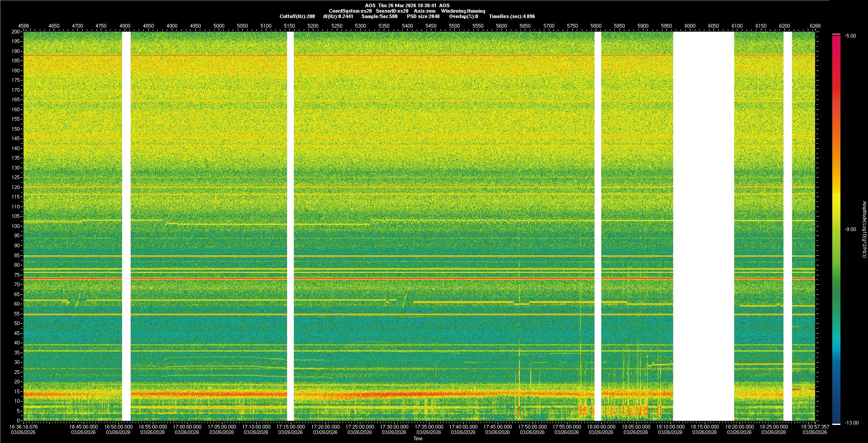Click the -5.00 label beside color bar

point(850,36)
